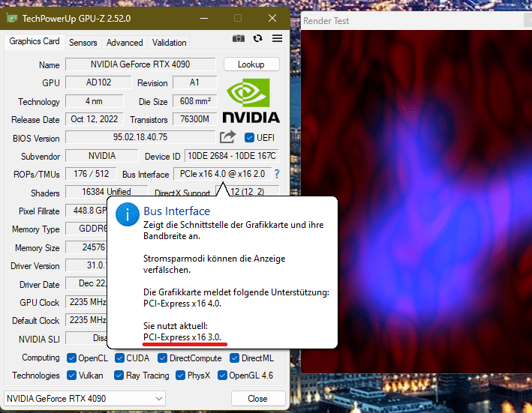Viewport: 532px width, 413px height.
Task: Click the Memory Size value field
Action: coord(86,247)
